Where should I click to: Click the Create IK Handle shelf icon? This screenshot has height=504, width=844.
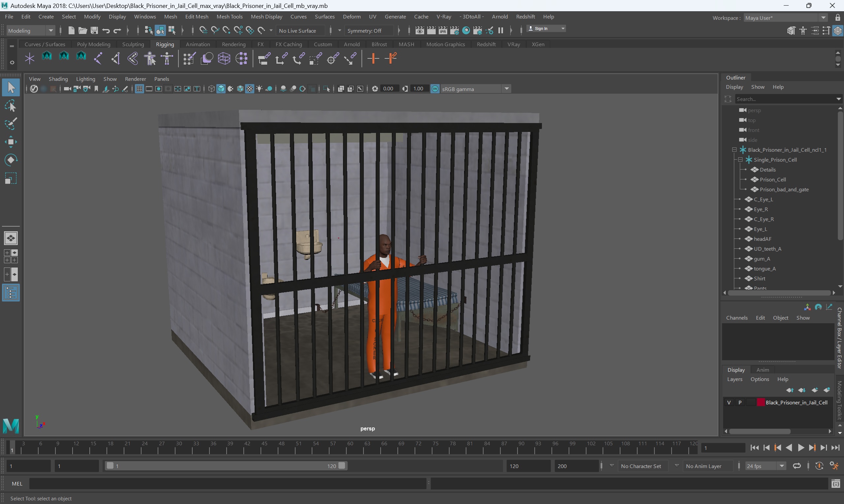[x=115, y=59]
